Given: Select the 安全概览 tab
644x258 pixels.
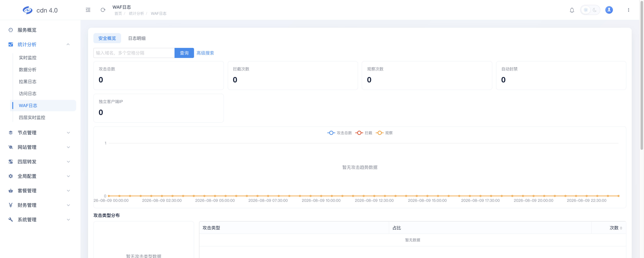Looking at the screenshot, I should (107, 38).
